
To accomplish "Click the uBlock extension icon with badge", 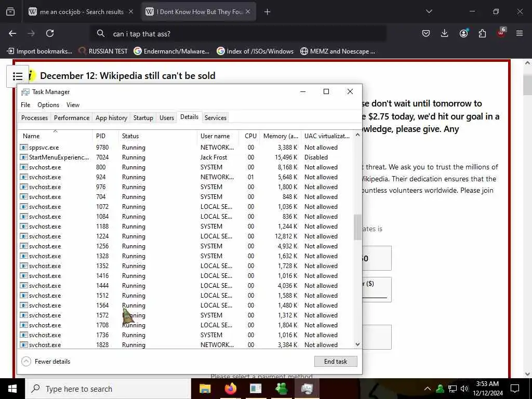I will coord(501,33).
